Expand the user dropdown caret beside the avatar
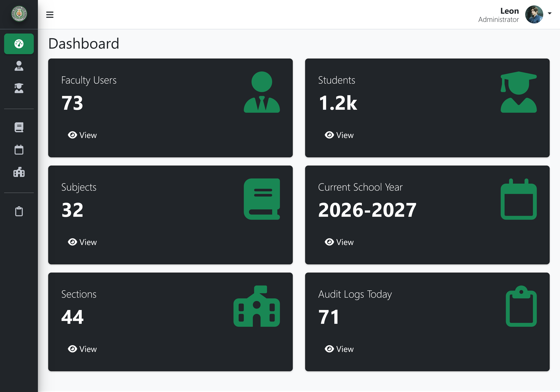The image size is (560, 392). [550, 13]
